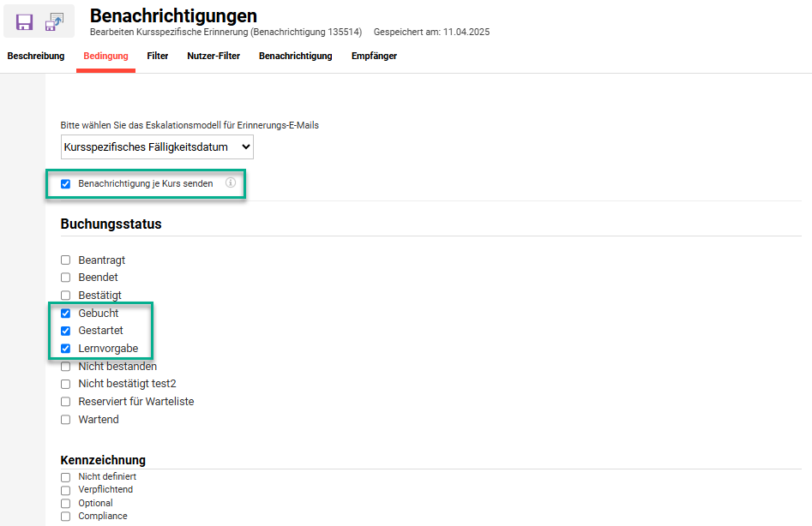Click the Save icon
Image resolution: width=812 pixels, height=526 pixels.
pyautogui.click(x=23, y=21)
